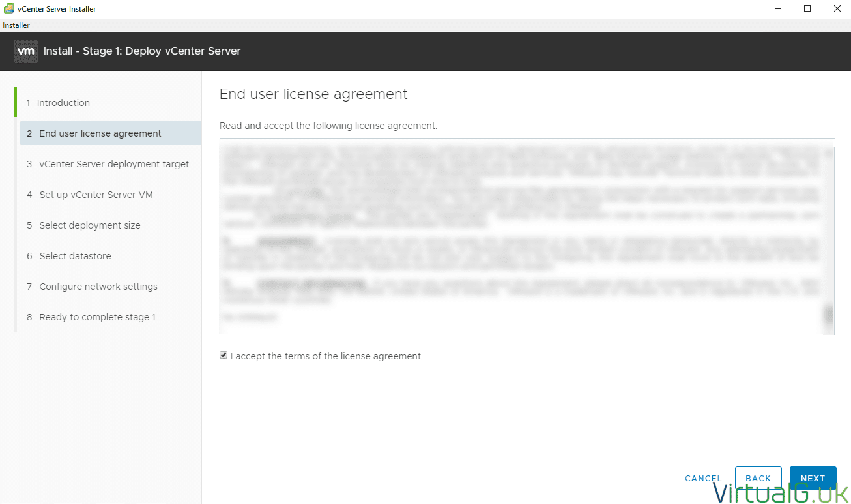The height and width of the screenshot is (504, 851).
Task: Minimize the installer window
Action: pos(778,9)
